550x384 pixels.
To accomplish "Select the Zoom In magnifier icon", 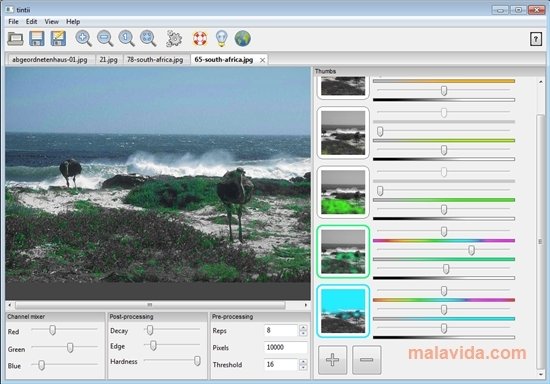I will (x=83, y=39).
